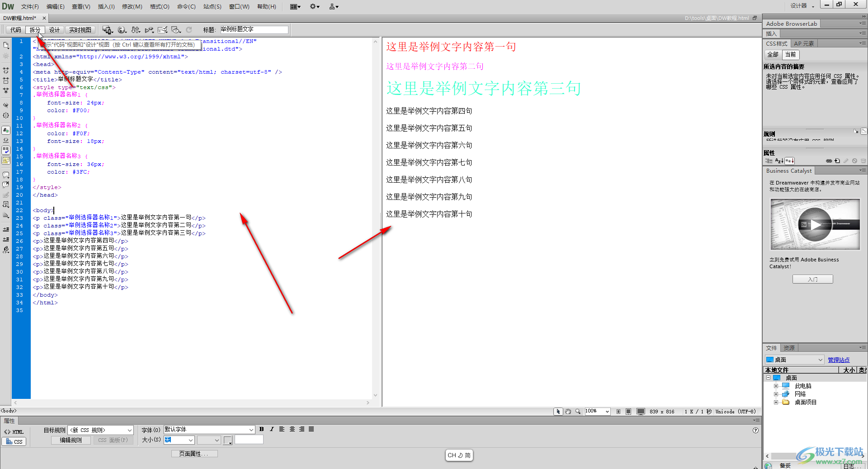
Task: Open the multiscreen preview icon
Action: click(108, 30)
